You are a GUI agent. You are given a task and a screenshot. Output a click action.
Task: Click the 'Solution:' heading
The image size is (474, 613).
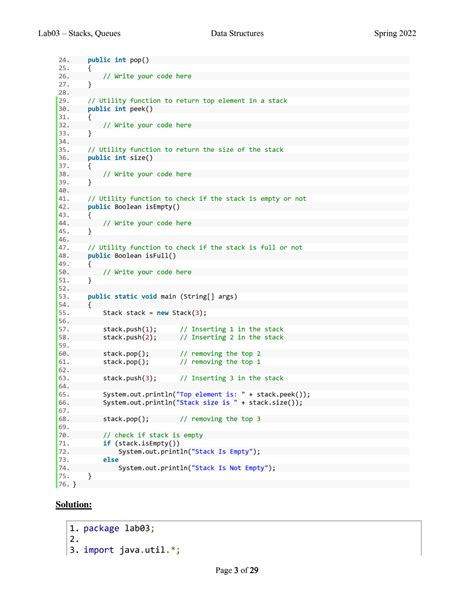click(74, 504)
